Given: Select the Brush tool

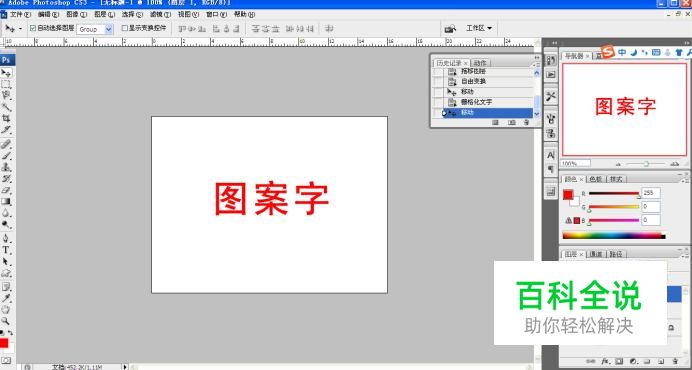Looking at the screenshot, I should pos(6,156).
